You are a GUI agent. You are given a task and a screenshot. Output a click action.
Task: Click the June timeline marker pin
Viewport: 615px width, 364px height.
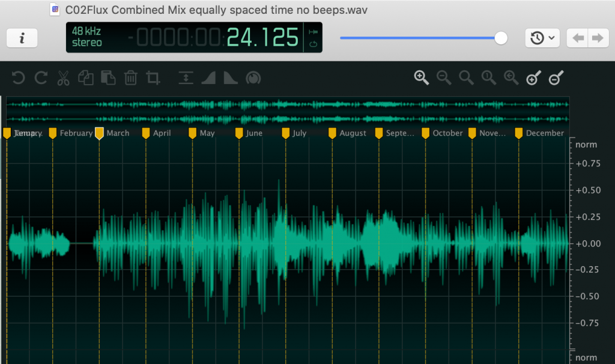[x=240, y=133]
